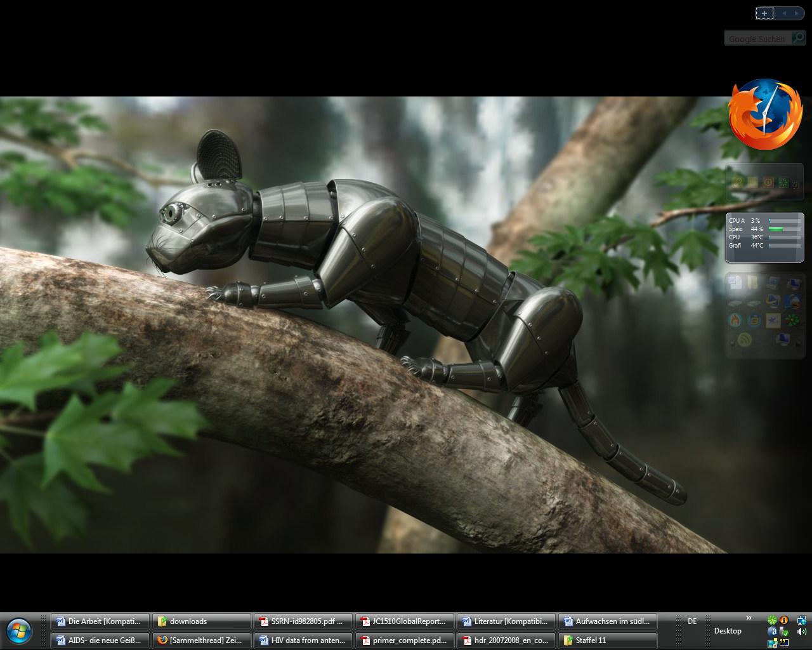Click the green ICQ icon in the small sidebar gadget

pyautogui.click(x=783, y=182)
